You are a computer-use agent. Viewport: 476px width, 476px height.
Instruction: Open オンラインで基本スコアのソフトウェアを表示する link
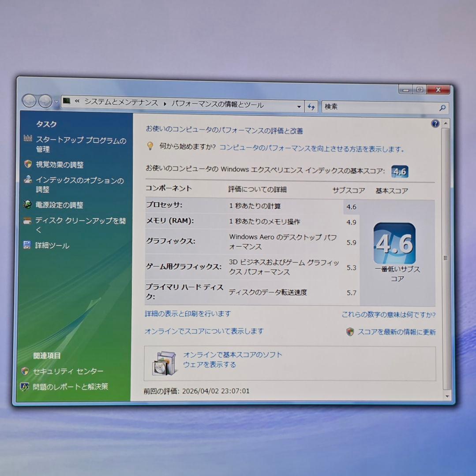(232, 360)
